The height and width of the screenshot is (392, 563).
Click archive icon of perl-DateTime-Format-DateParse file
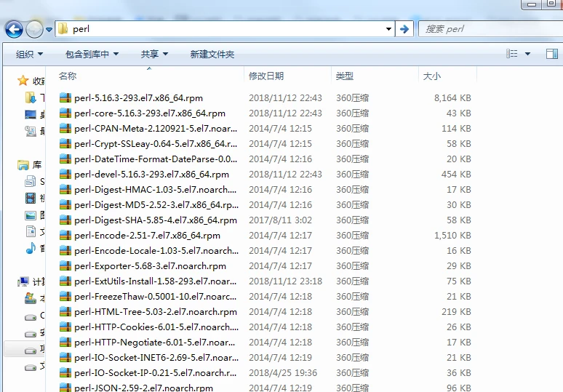point(65,159)
